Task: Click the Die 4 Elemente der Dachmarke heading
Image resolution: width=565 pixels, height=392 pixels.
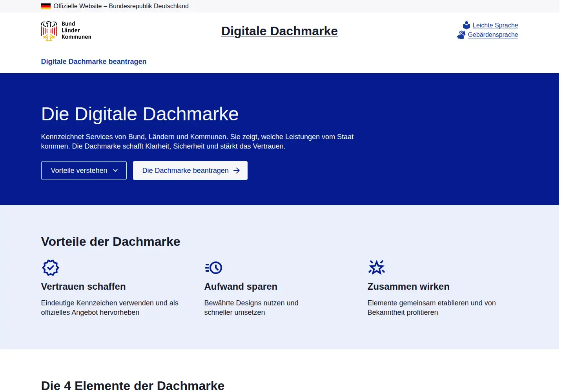Action: (133, 386)
